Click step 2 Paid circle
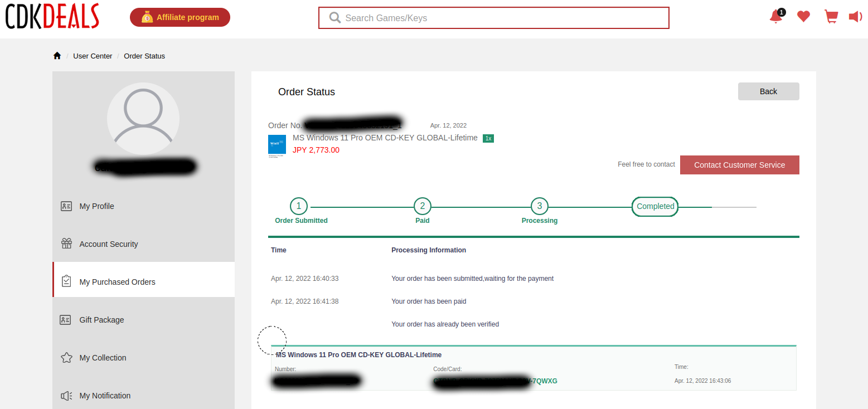Viewport: 868px width, 409px height. 423,206
